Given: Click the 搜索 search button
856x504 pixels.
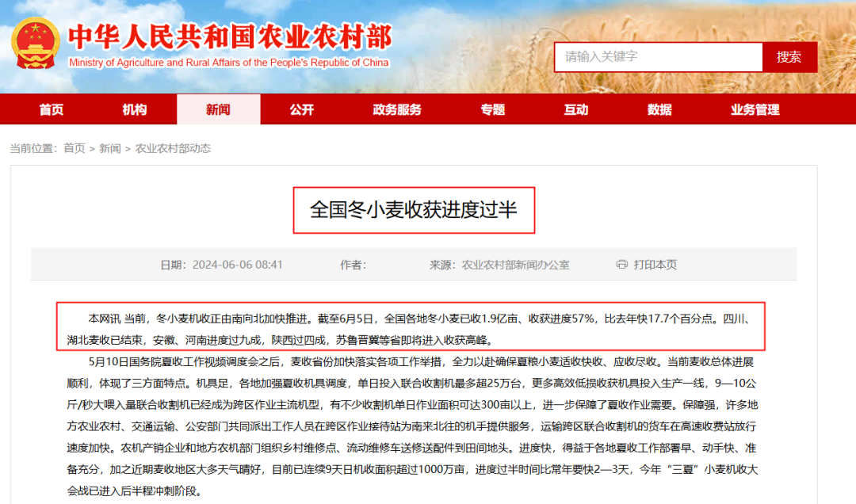Looking at the screenshot, I should point(789,56).
